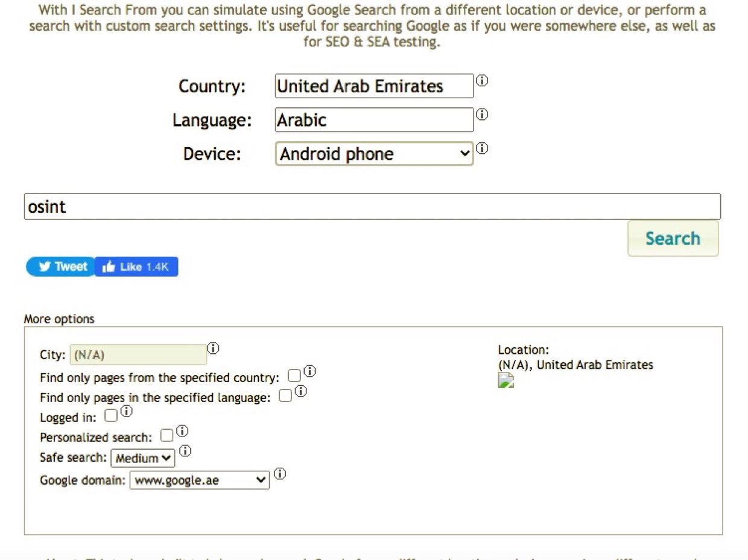Click the Country field with United Arab Emirates
This screenshot has width=748, height=560.
tap(374, 86)
